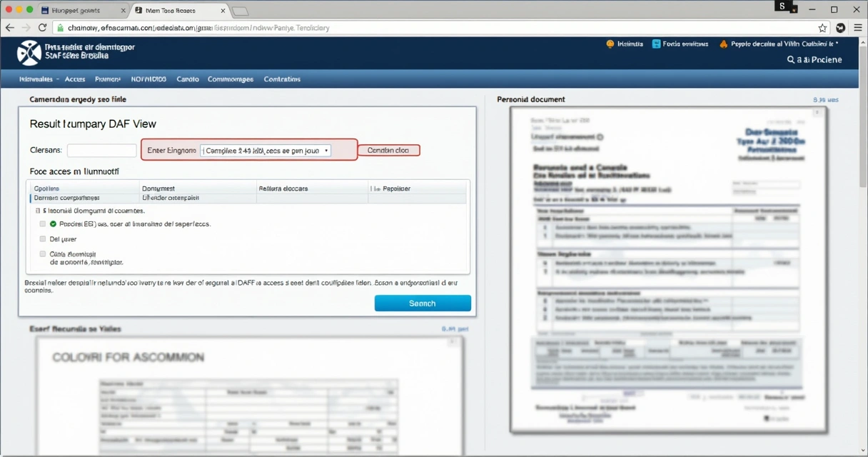Image resolution: width=868 pixels, height=457 pixels.
Task: Click the blue square icon in the top bar
Action: pyautogui.click(x=656, y=44)
